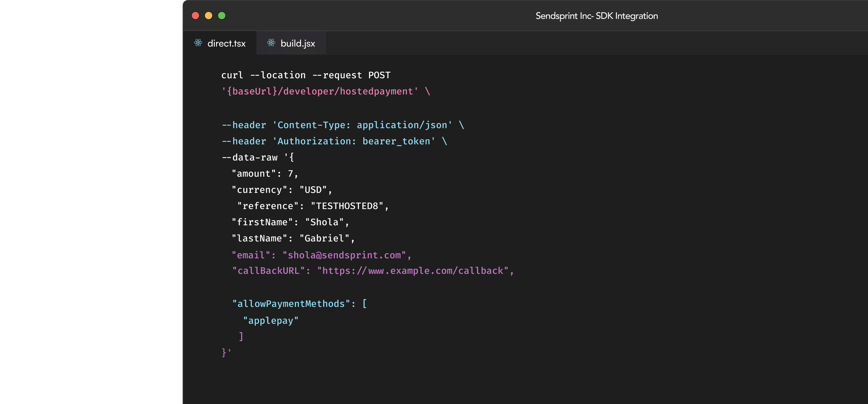Image resolution: width=868 pixels, height=404 pixels.
Task: Click the red close window button
Action: 196,16
